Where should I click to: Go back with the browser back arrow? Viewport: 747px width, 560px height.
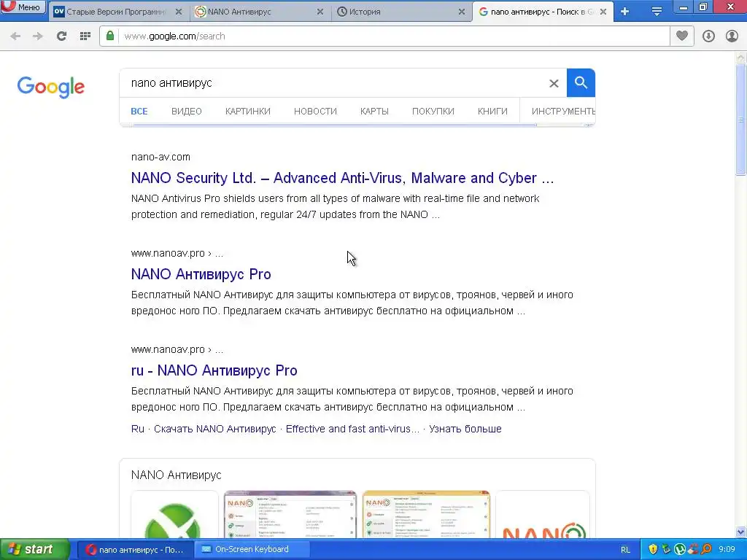coord(15,36)
